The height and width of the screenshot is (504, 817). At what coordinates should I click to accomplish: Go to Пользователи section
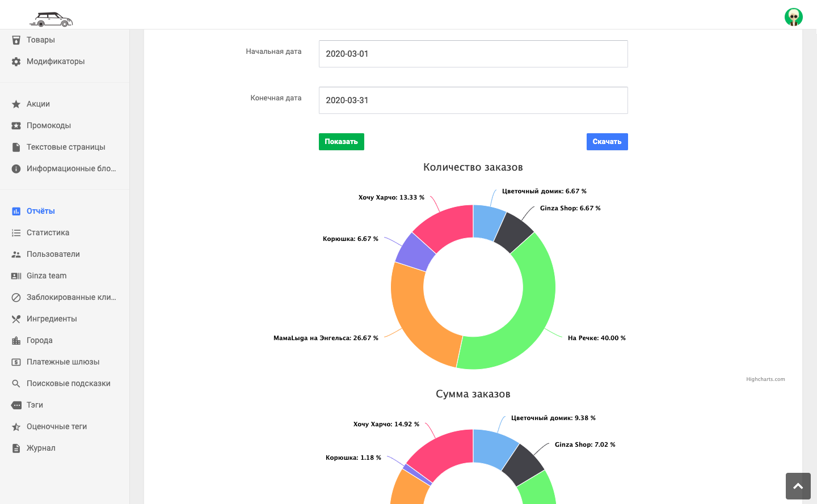pos(53,254)
